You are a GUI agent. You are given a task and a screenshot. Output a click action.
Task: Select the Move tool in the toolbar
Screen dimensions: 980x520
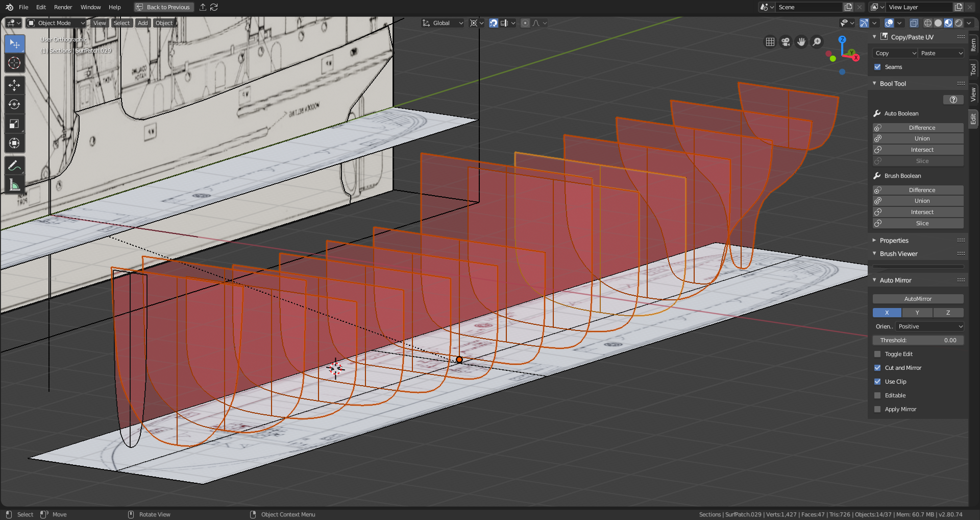[x=14, y=85]
